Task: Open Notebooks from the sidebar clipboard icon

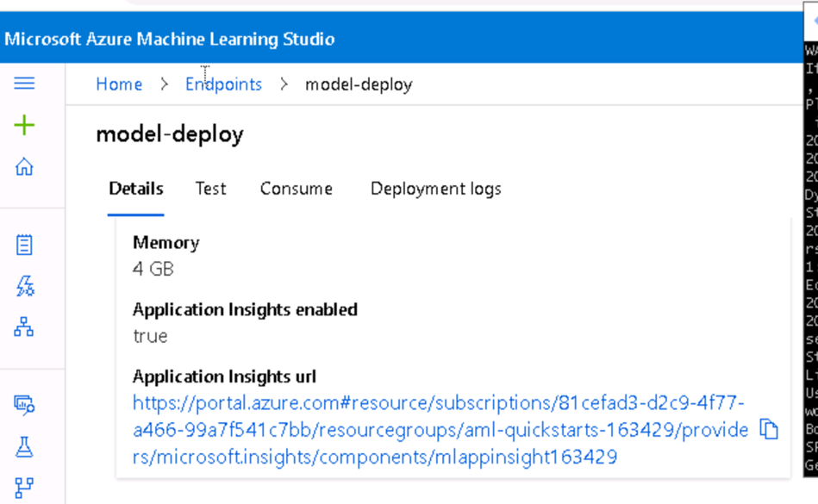Action: click(x=24, y=245)
